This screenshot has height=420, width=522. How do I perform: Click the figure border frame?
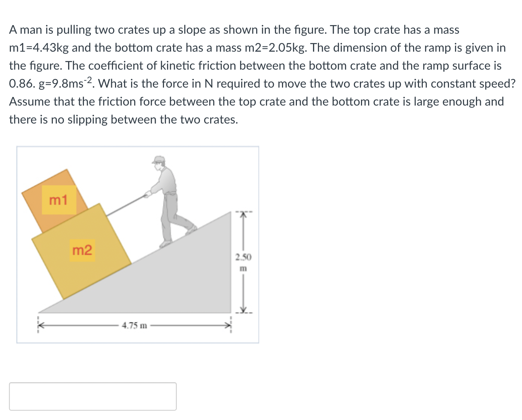139,147
